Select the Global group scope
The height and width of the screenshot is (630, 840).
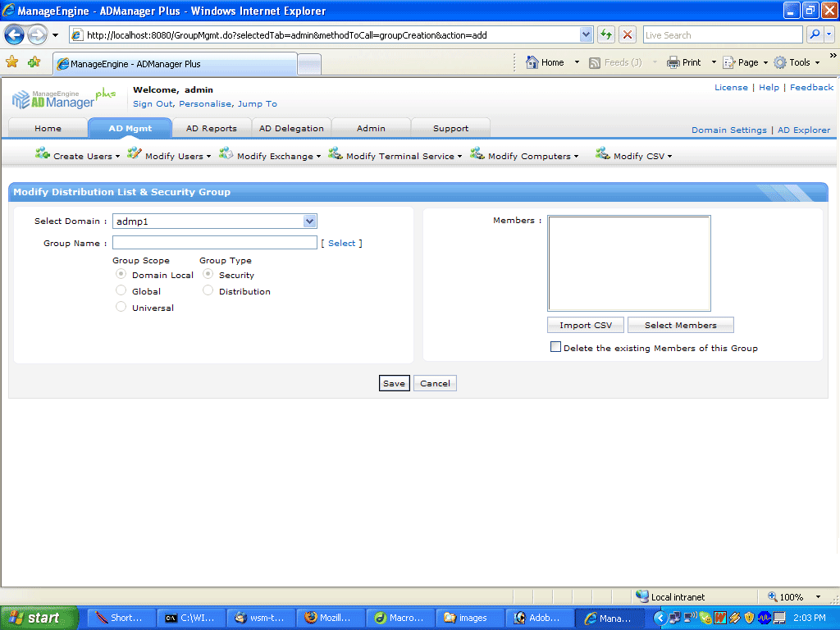(x=121, y=290)
